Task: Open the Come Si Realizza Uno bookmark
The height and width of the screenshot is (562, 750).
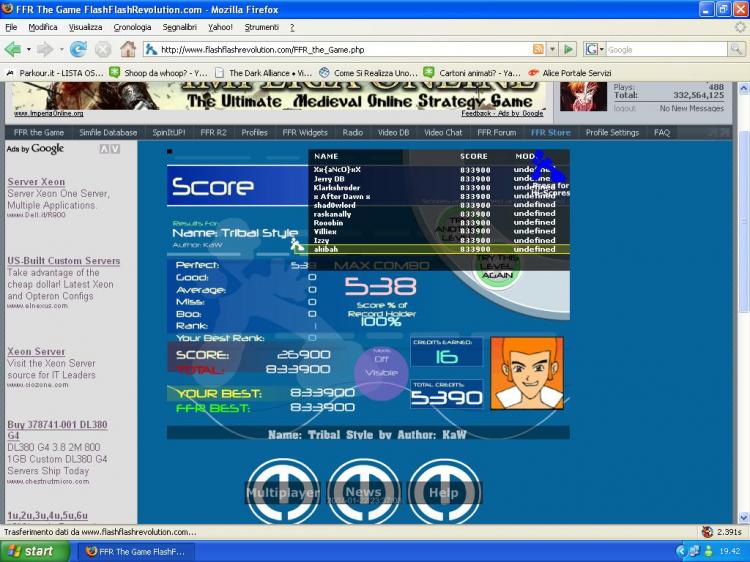Action: pyautogui.click(x=368, y=73)
